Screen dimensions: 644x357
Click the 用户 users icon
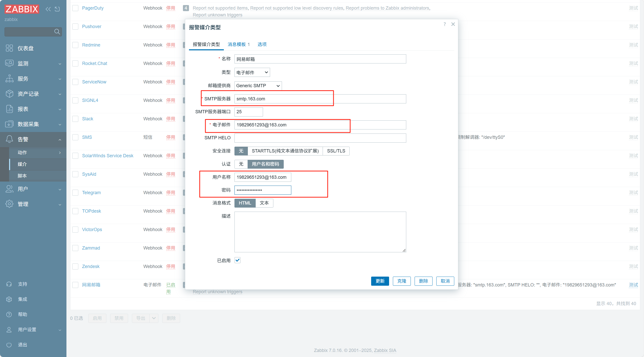[9, 189]
